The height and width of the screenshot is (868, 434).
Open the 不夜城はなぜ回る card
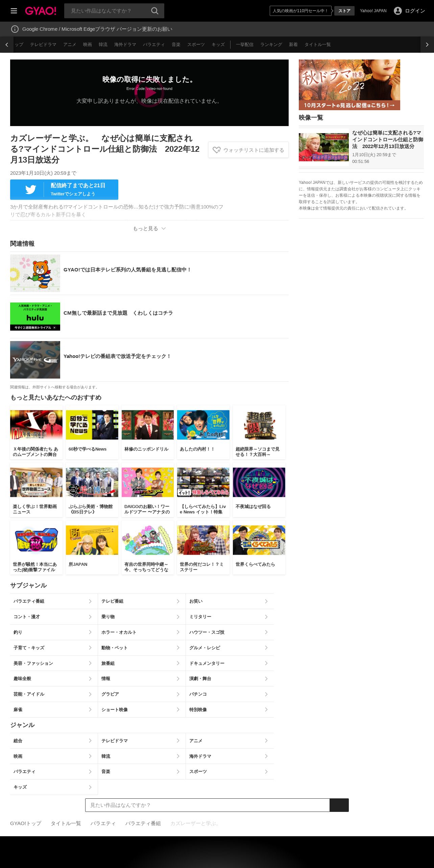pyautogui.click(x=259, y=490)
